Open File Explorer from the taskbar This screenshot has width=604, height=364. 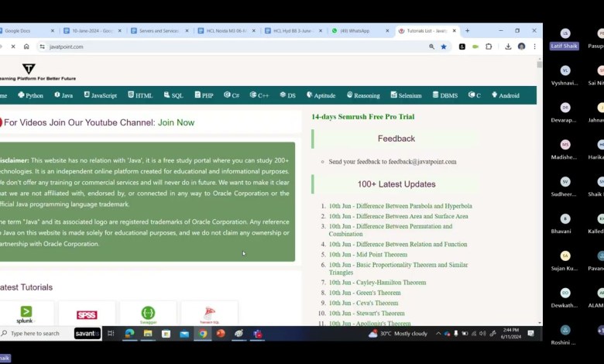pos(148,334)
